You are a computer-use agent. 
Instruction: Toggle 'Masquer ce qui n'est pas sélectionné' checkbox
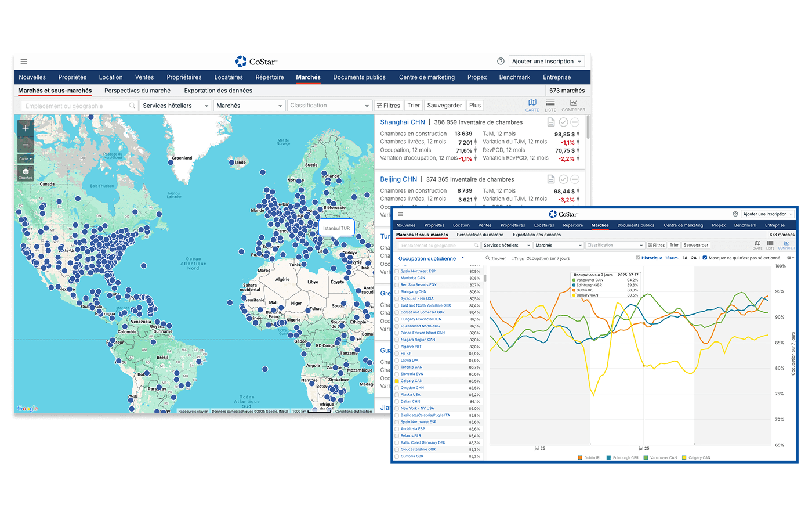705,258
